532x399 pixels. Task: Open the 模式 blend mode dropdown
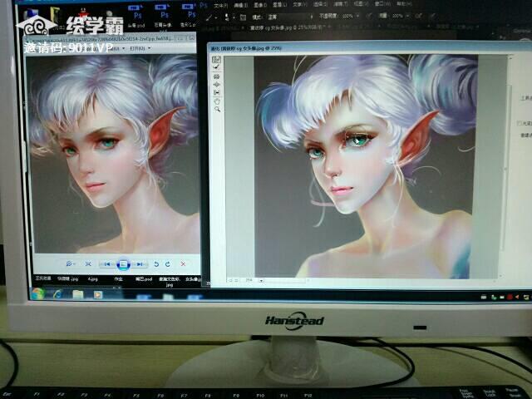pyautogui.click(x=291, y=17)
